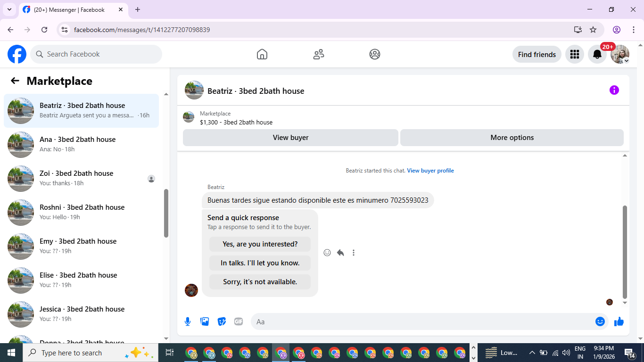Click the taskbar search box
The image size is (644, 362).
[90, 353]
